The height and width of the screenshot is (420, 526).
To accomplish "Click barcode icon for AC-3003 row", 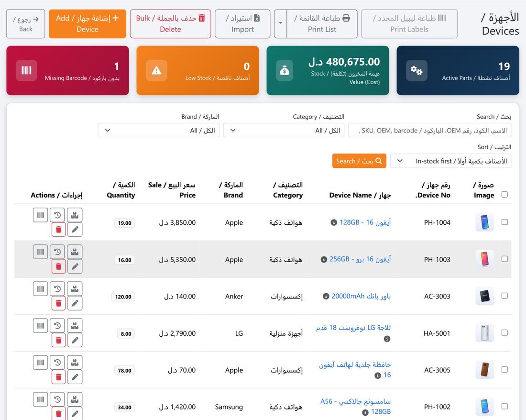I will click(40, 289).
